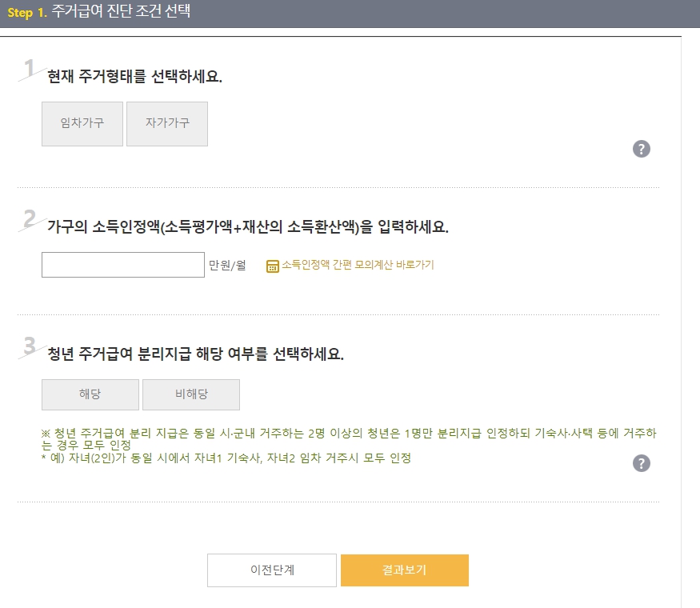Click the 소득인정액 income amount input field
700x608 pixels.
point(123,265)
